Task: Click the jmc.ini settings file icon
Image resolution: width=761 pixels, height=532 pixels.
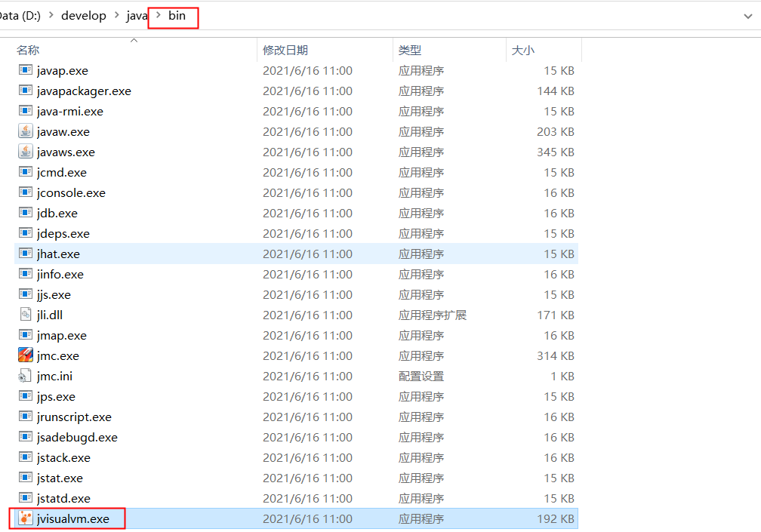Action: pyautogui.click(x=25, y=376)
